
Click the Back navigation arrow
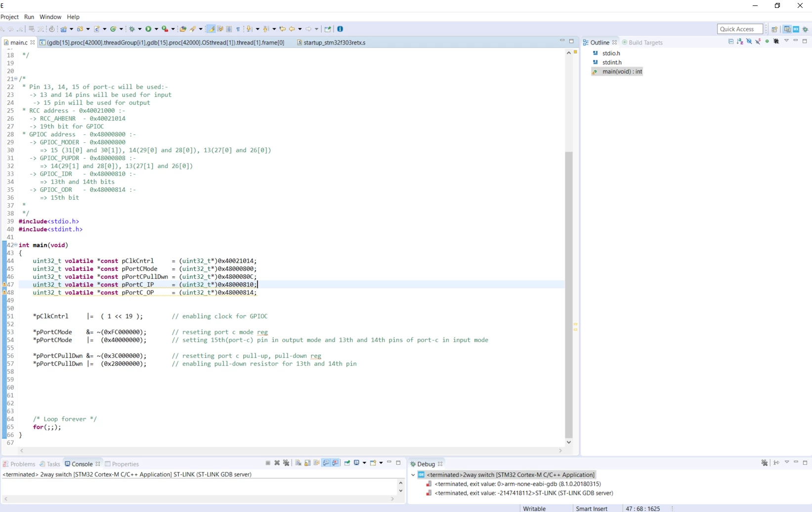coord(292,29)
